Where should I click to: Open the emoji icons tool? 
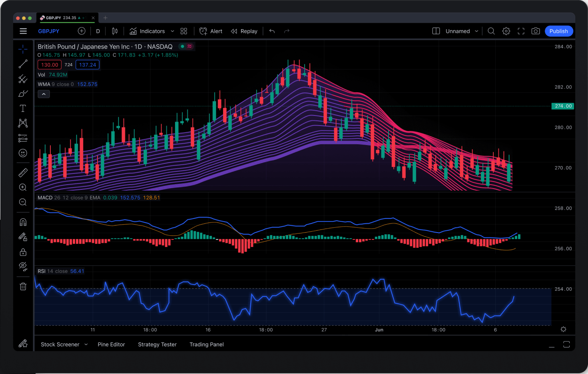tap(23, 153)
